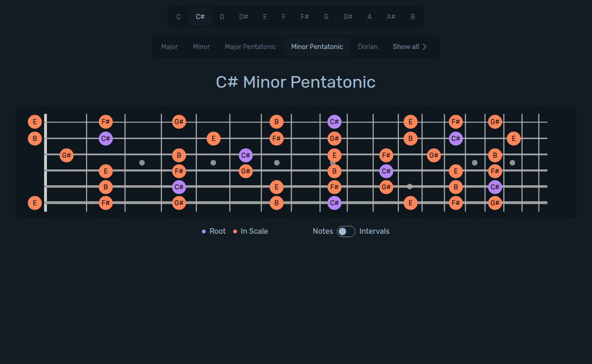592x364 pixels.
Task: Select root note C
Action: click(179, 17)
